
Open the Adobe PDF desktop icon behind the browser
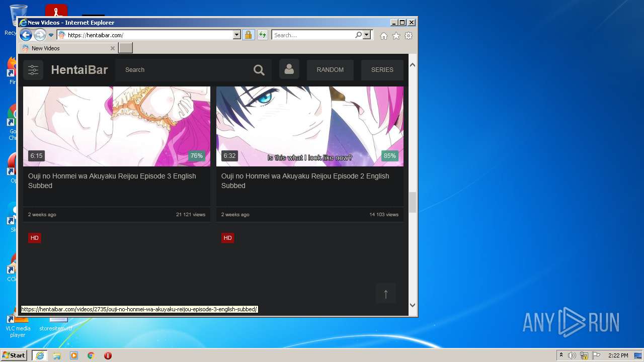click(56, 10)
